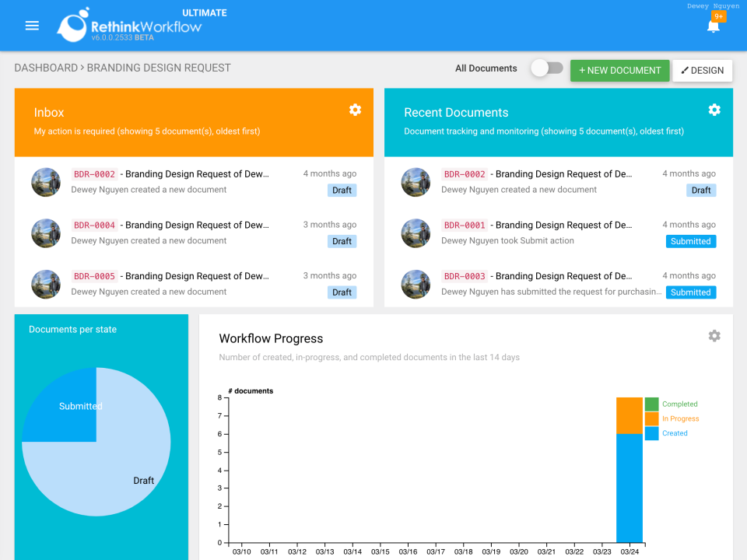Screen dimensions: 747x560
Task: Open the Inbox panel settings gear
Action: [x=355, y=110]
